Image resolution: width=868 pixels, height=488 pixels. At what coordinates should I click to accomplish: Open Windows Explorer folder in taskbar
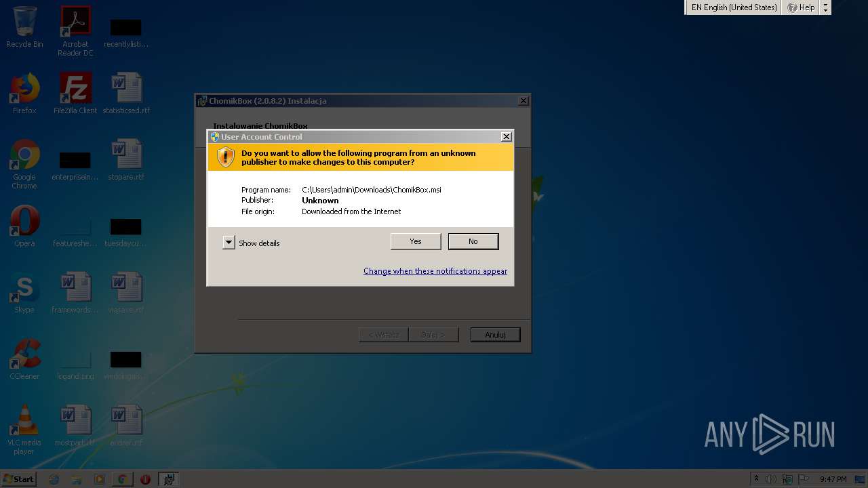coord(77,479)
